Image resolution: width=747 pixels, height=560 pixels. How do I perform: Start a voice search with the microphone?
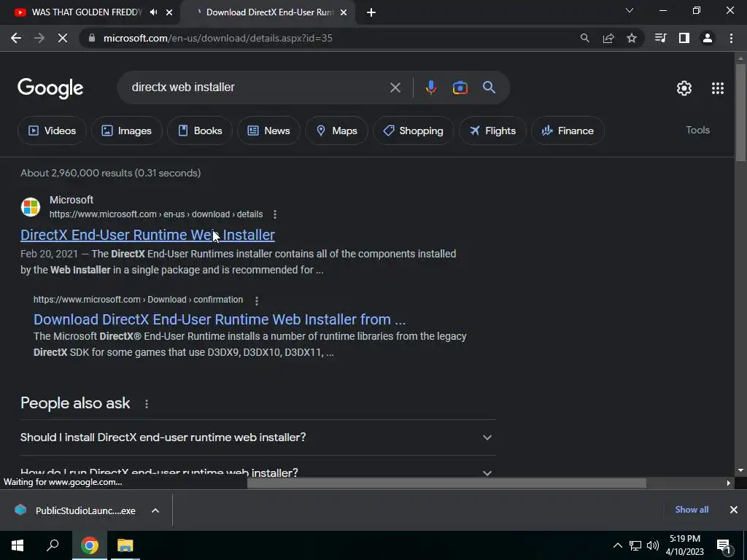tap(430, 87)
